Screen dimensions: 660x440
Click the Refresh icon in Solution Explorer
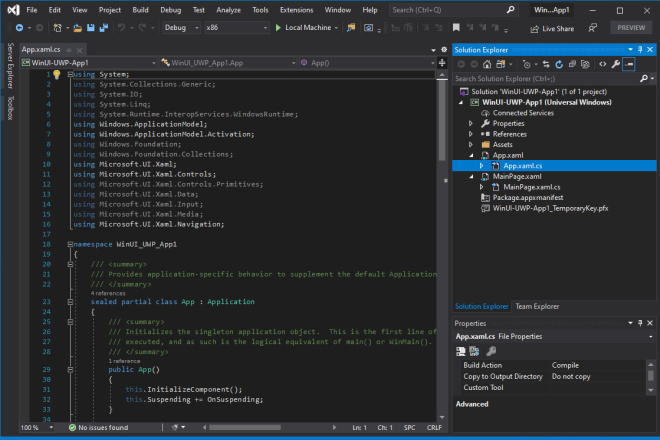tap(559, 64)
